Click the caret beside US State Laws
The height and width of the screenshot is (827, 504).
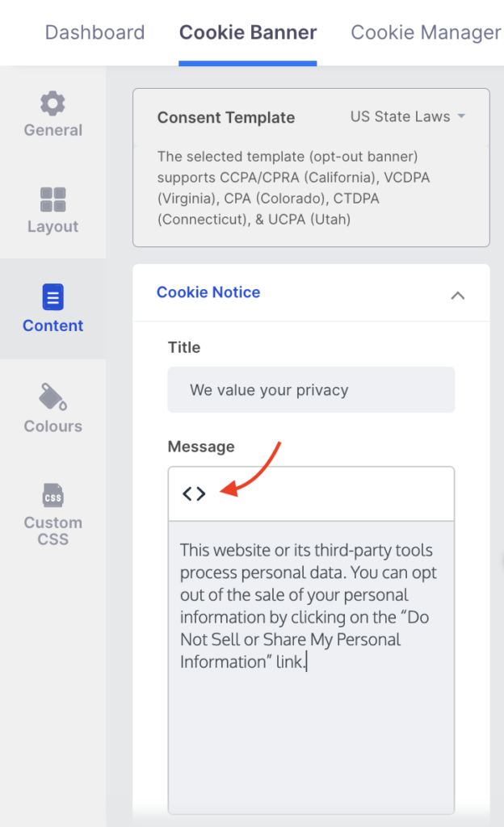click(461, 116)
